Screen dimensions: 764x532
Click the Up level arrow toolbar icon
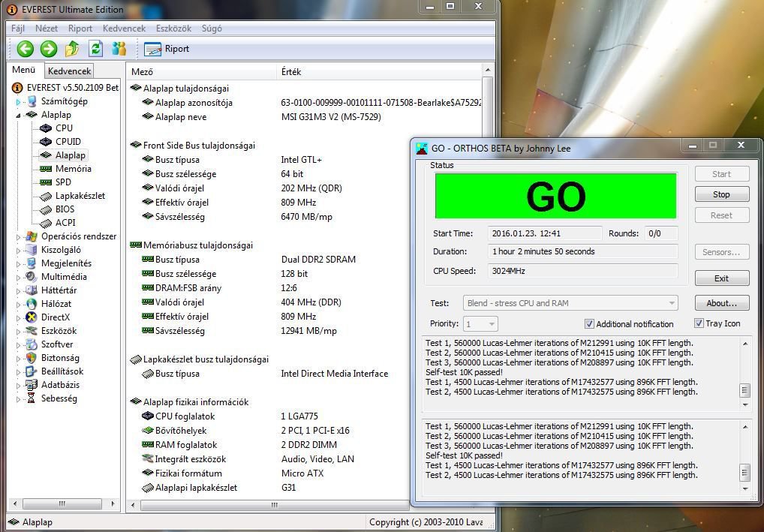pyautogui.click(x=72, y=49)
